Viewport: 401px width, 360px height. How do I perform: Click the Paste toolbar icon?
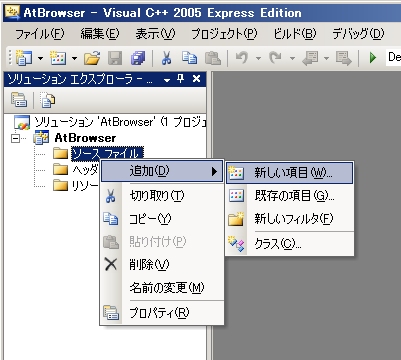pyautogui.click(x=213, y=58)
